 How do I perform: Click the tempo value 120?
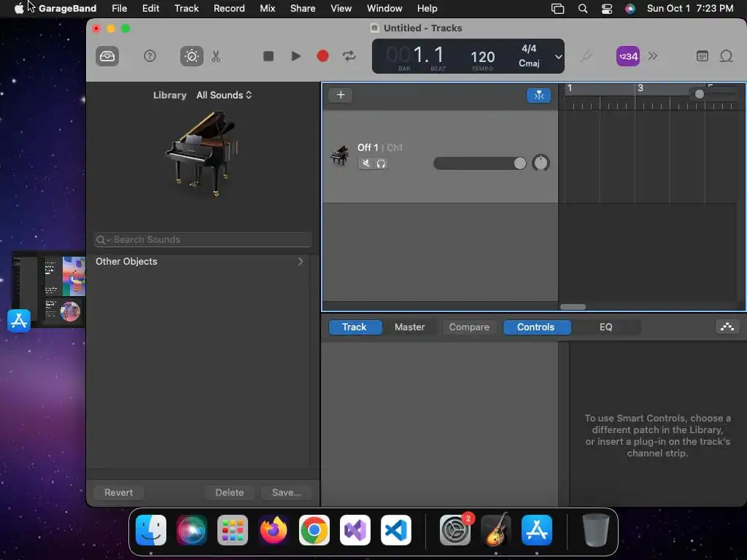[483, 57]
